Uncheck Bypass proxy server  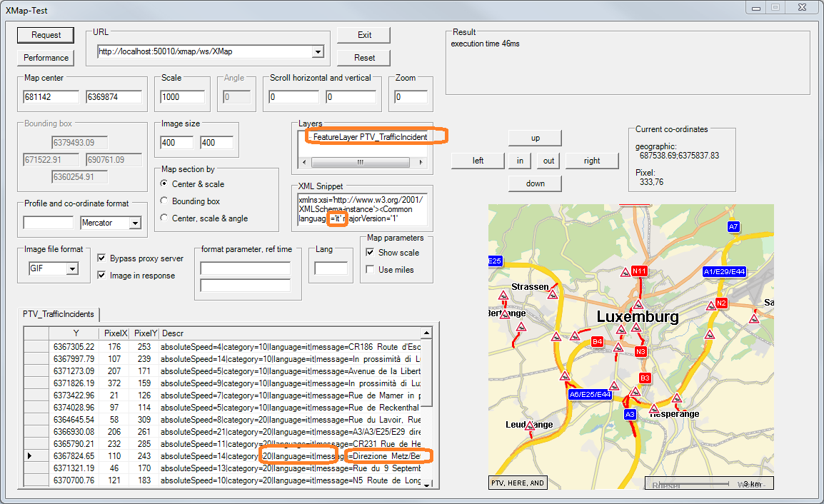click(101, 258)
